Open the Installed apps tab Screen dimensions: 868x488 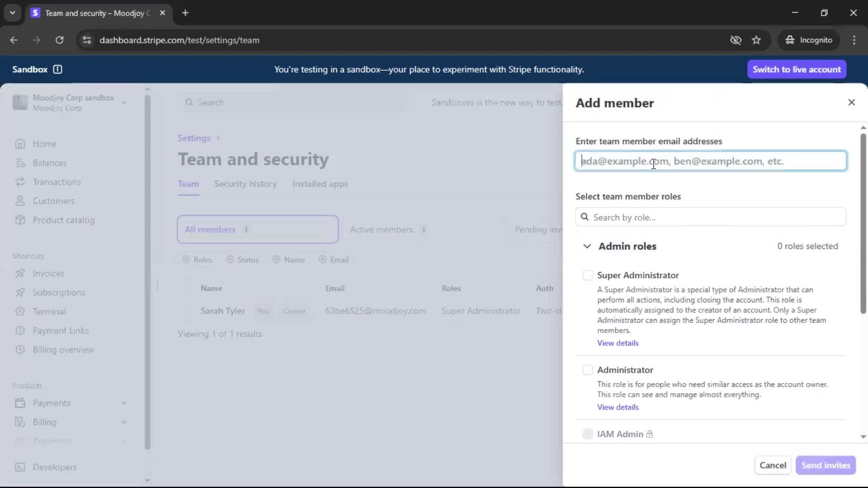pos(320,184)
